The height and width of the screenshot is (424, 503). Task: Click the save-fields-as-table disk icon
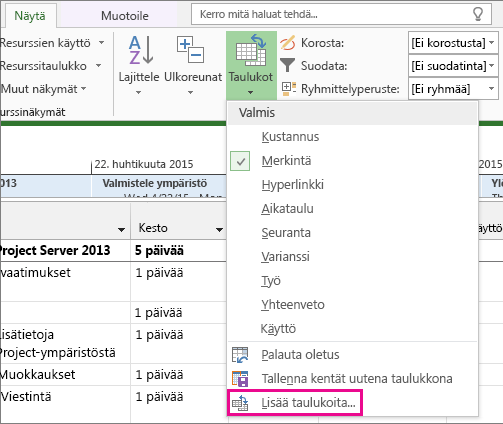point(240,379)
